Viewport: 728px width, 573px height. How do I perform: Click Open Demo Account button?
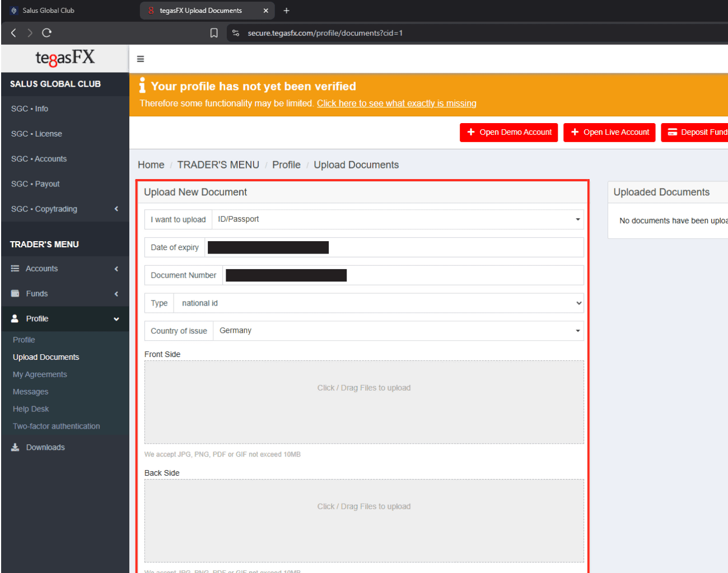point(509,133)
